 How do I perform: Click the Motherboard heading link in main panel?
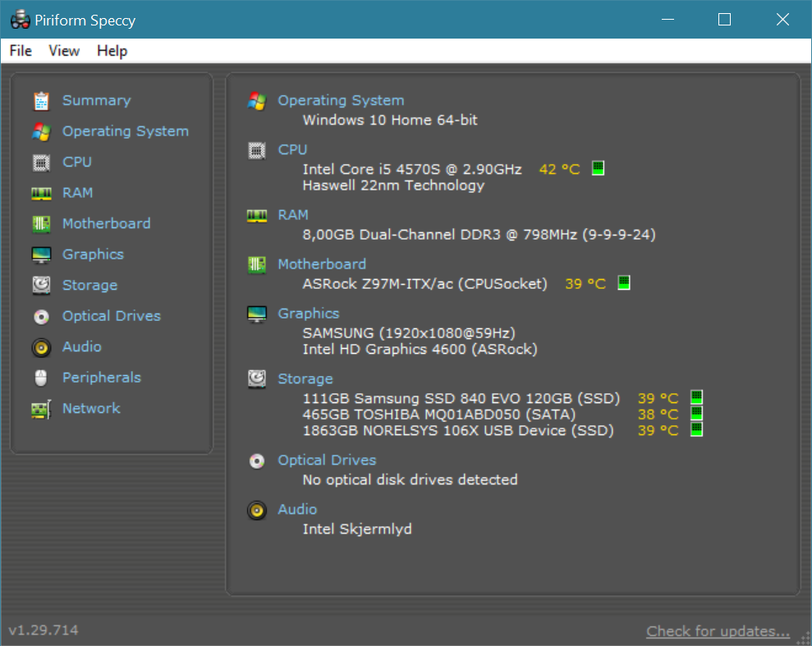322,264
